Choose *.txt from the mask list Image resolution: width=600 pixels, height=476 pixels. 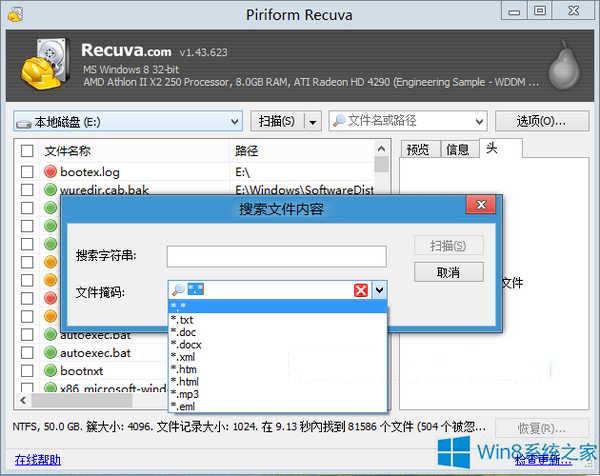point(278,320)
